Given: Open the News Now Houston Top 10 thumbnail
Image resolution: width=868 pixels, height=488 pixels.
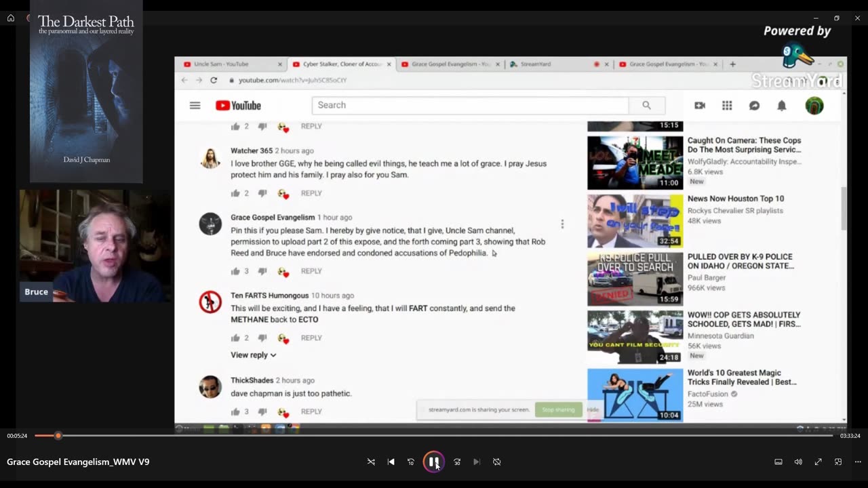Looking at the screenshot, I should click(x=635, y=221).
